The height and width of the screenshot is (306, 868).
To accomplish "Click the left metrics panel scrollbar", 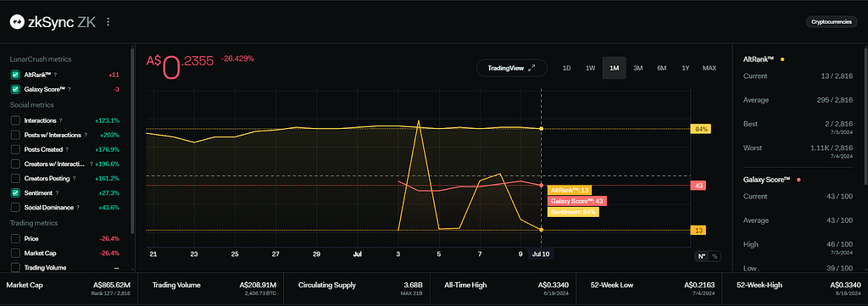I will (x=131, y=141).
